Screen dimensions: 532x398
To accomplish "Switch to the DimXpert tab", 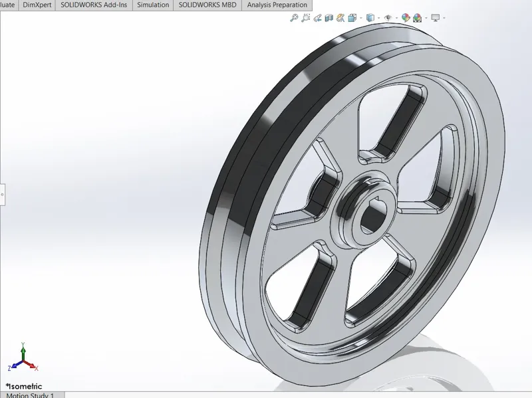I will click(37, 5).
